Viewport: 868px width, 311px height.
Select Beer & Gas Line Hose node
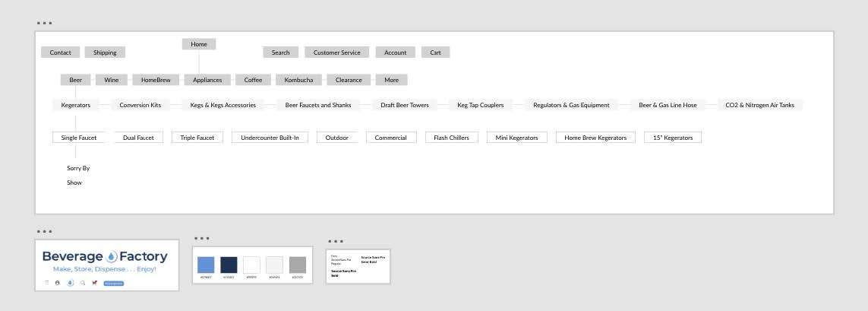coord(668,105)
